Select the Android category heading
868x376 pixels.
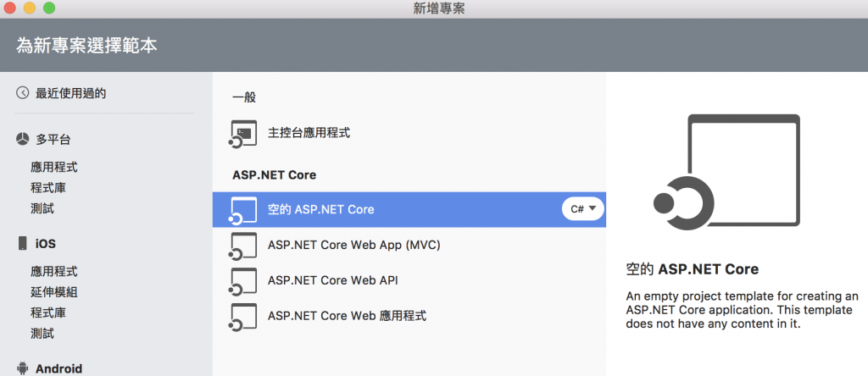point(58,369)
